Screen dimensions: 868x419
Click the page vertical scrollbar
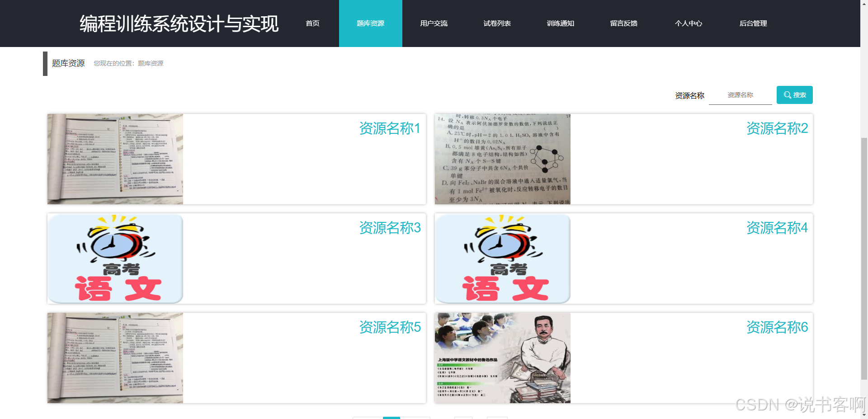[x=864, y=258]
